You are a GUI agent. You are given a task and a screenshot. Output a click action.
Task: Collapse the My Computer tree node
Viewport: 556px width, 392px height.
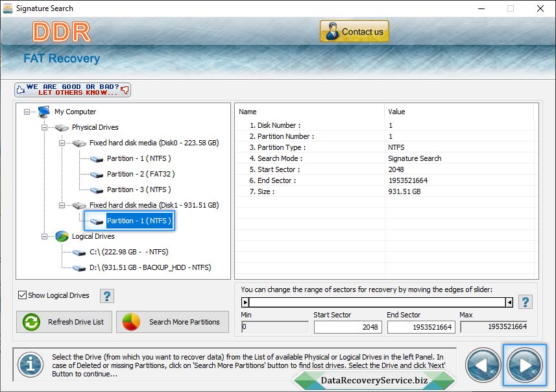coord(27,112)
